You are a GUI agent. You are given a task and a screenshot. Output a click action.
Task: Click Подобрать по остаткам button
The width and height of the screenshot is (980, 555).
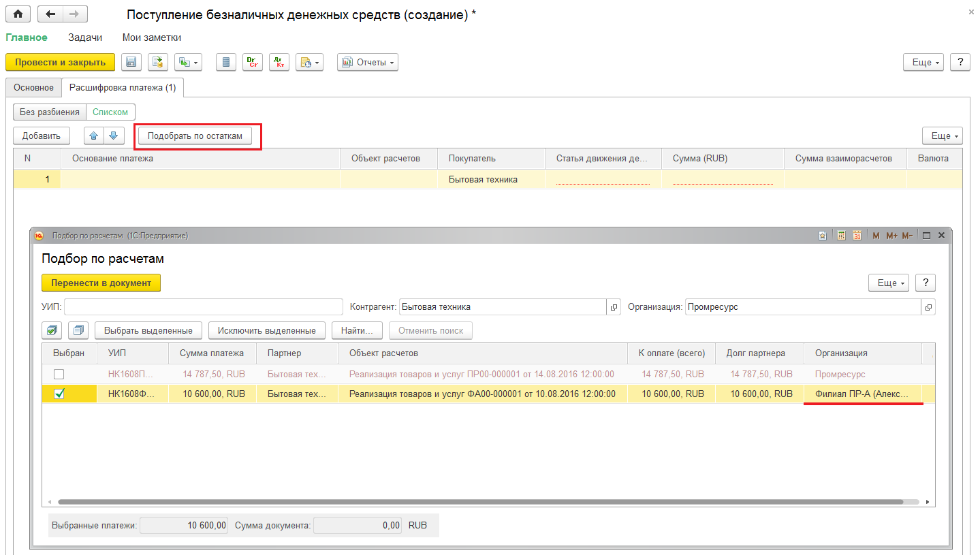[x=195, y=136]
